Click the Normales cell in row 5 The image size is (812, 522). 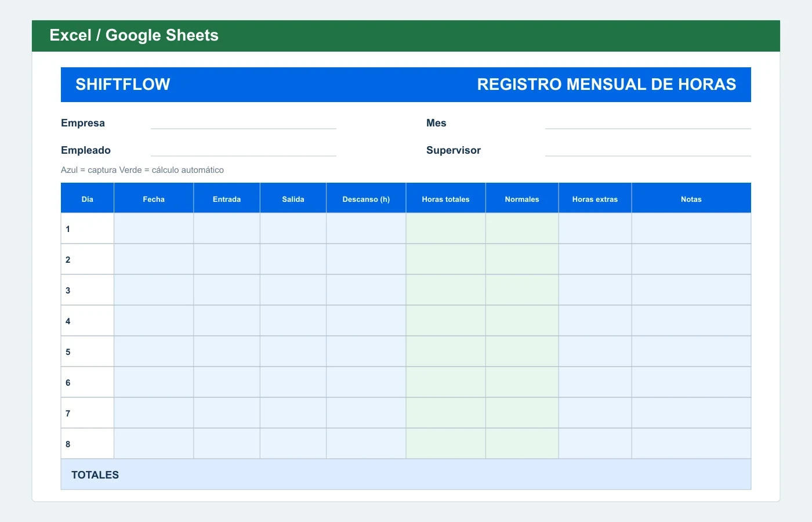[x=522, y=351]
